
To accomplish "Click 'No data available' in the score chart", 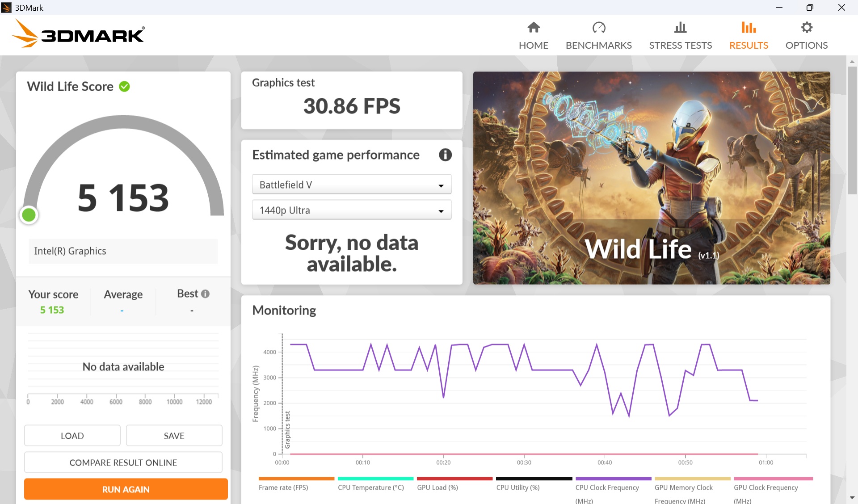I will (123, 367).
